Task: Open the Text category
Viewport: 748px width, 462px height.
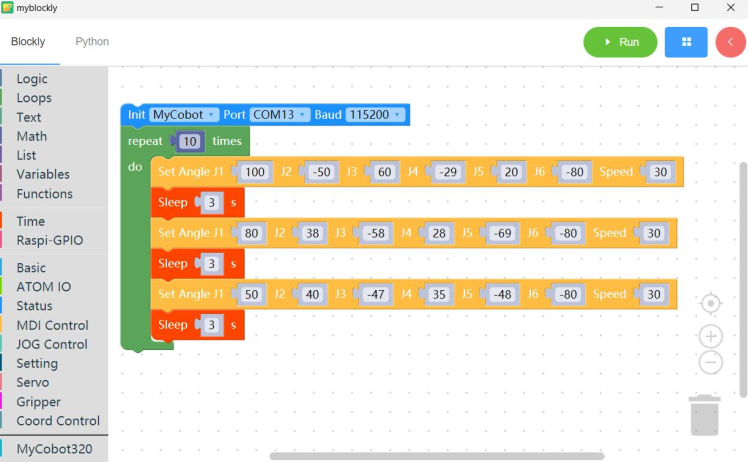Action: [x=29, y=117]
